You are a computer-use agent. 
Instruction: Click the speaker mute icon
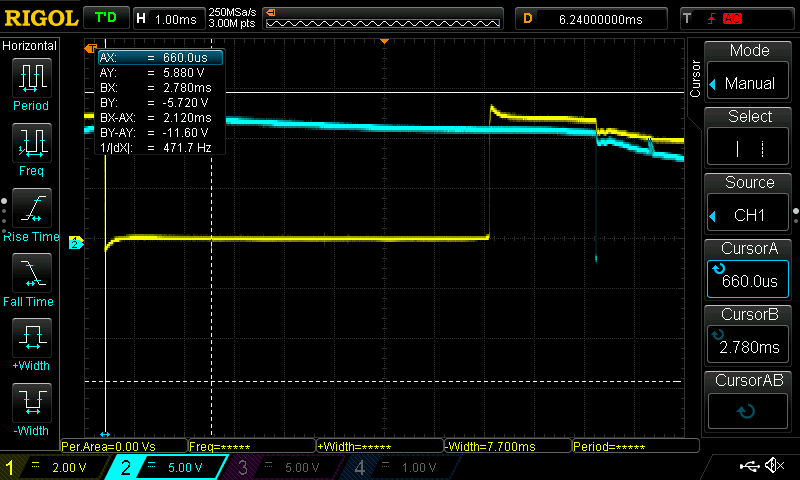coord(773,466)
